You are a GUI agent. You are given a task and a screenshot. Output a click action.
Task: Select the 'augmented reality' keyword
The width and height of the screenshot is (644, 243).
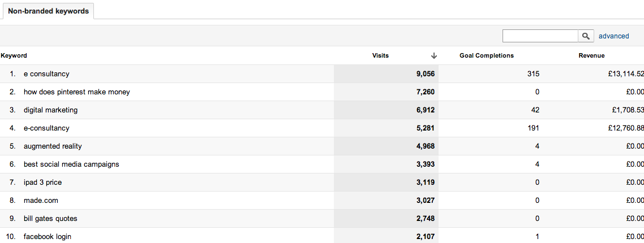[53, 146]
